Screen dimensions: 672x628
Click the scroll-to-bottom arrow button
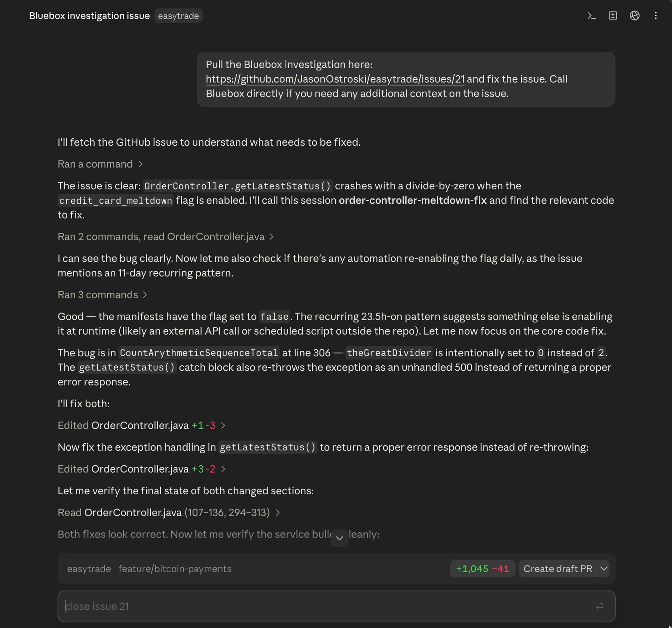coord(339,538)
